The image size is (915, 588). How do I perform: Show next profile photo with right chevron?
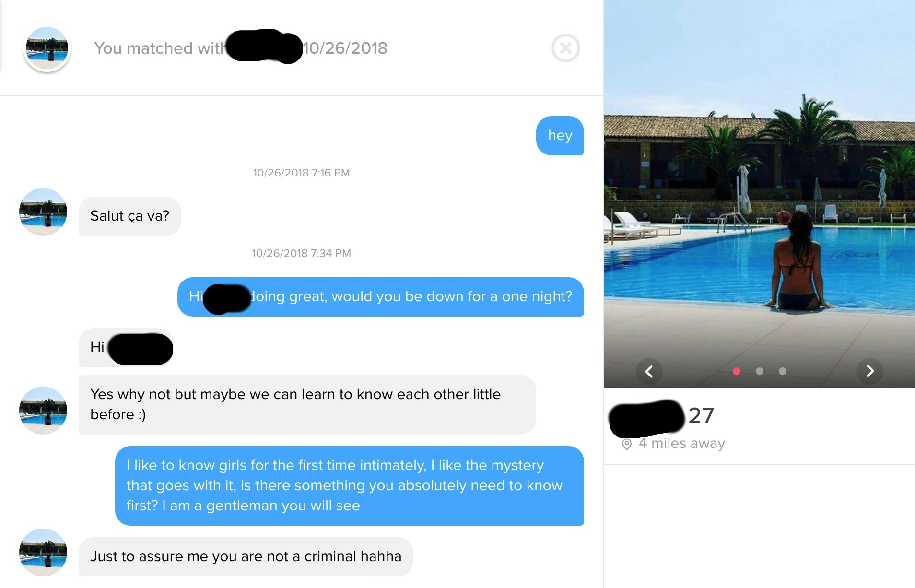point(870,371)
